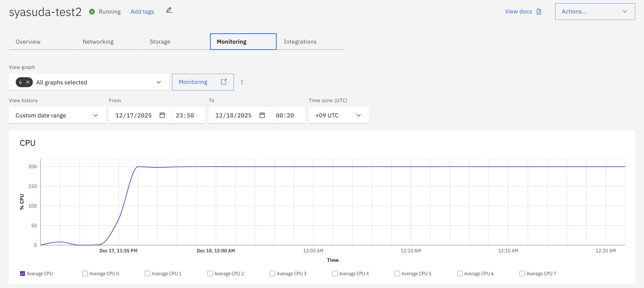644x288 pixels.
Task: Open the Custom date range dropdown
Action: click(57, 115)
